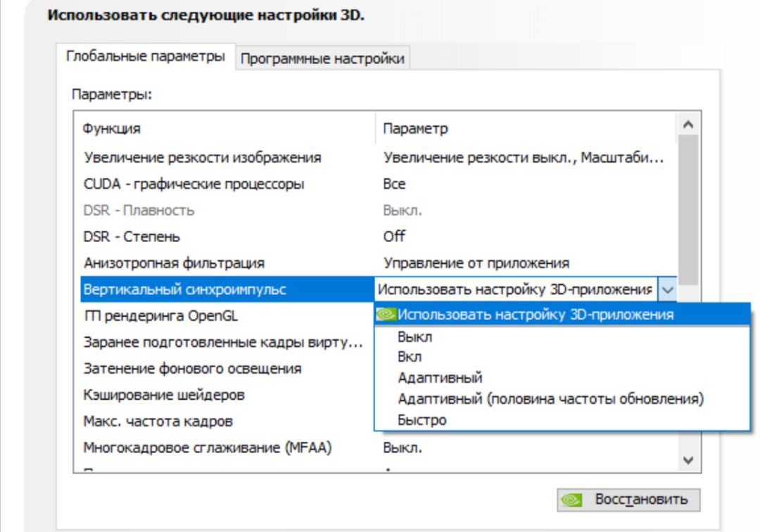Select Макс. частота кадров row
Screen dimensions: 760x532
228,422
